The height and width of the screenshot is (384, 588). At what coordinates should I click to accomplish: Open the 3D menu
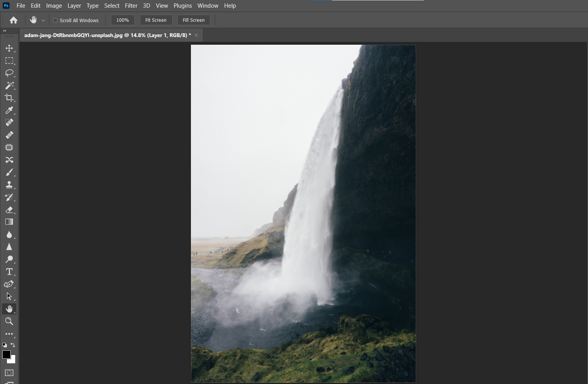pyautogui.click(x=147, y=6)
